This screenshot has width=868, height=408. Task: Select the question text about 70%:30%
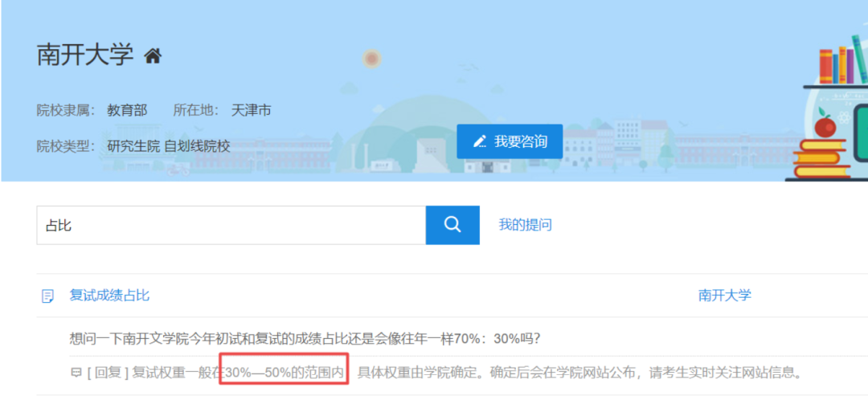305,338
